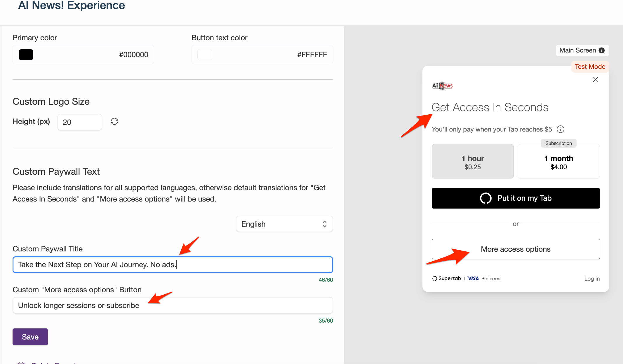Click the VISA Preferred logo
Image resolution: width=623 pixels, height=364 pixels.
[x=484, y=279]
